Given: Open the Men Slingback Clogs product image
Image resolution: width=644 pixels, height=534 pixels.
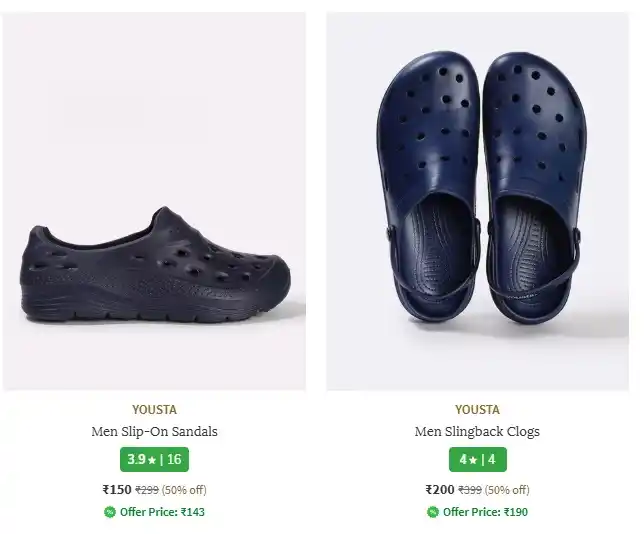Looking at the screenshot, I should tap(477, 202).
